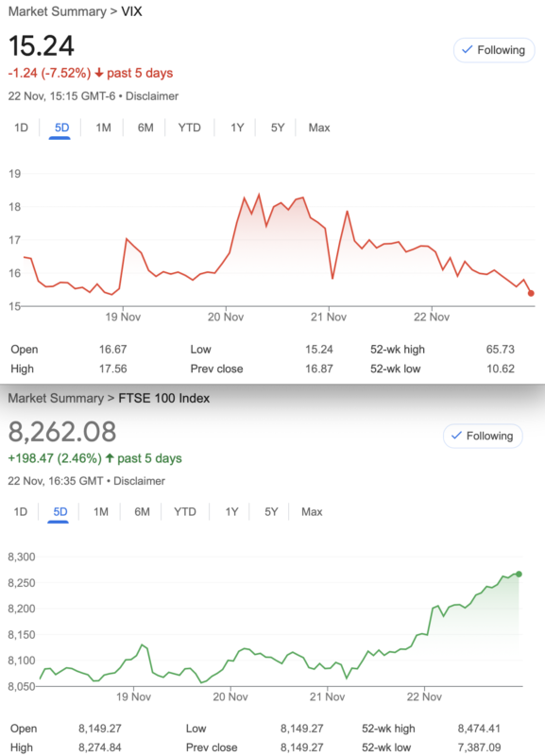Click the 20 Nov label on VIX chart
Screen dimensions: 545x756
pos(226,318)
